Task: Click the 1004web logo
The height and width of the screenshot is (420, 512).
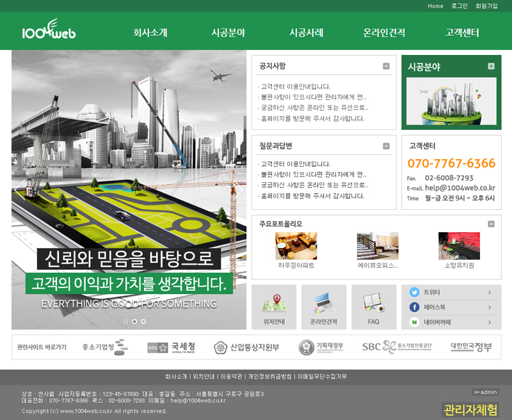Action: (x=49, y=31)
